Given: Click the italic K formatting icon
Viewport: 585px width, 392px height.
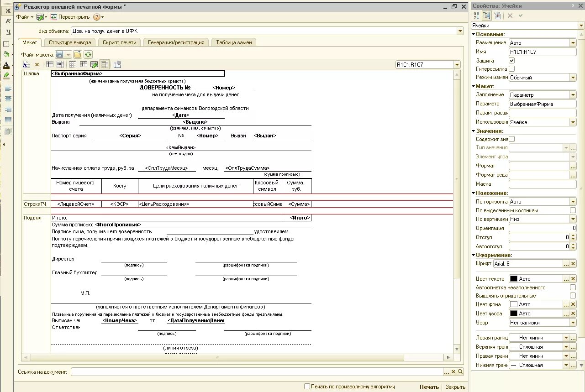Looking at the screenshot, I should [x=8, y=21].
